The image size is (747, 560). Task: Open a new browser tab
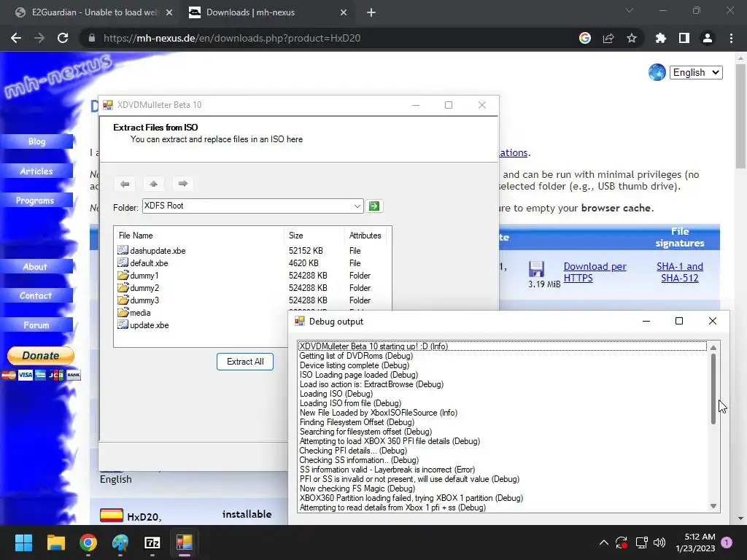pyautogui.click(x=371, y=13)
